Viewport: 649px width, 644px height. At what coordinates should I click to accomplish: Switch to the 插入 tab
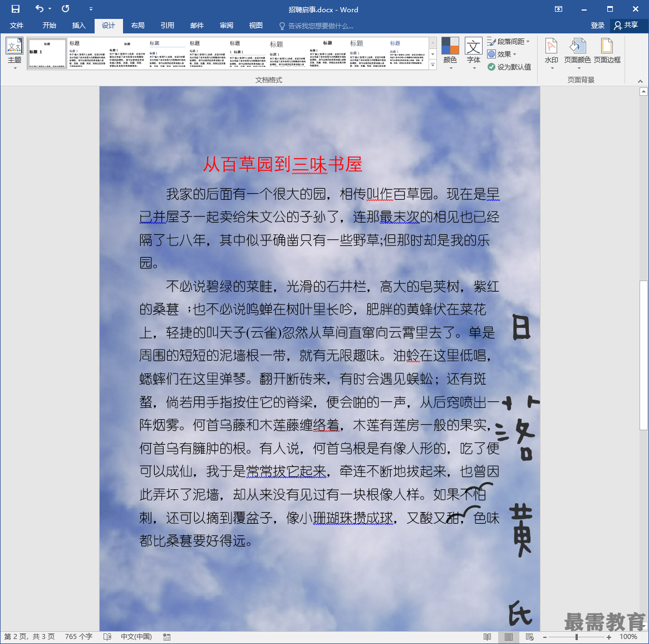coord(78,26)
